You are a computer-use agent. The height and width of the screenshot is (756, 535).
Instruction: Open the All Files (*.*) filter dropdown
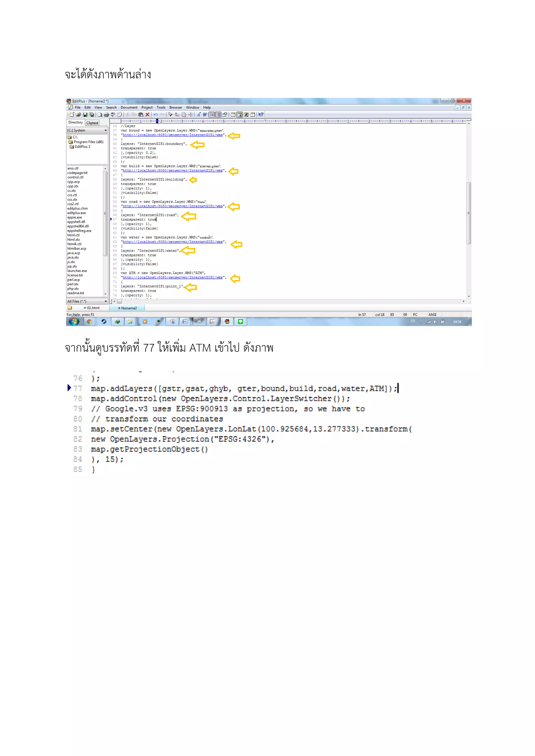pyautogui.click(x=106, y=301)
